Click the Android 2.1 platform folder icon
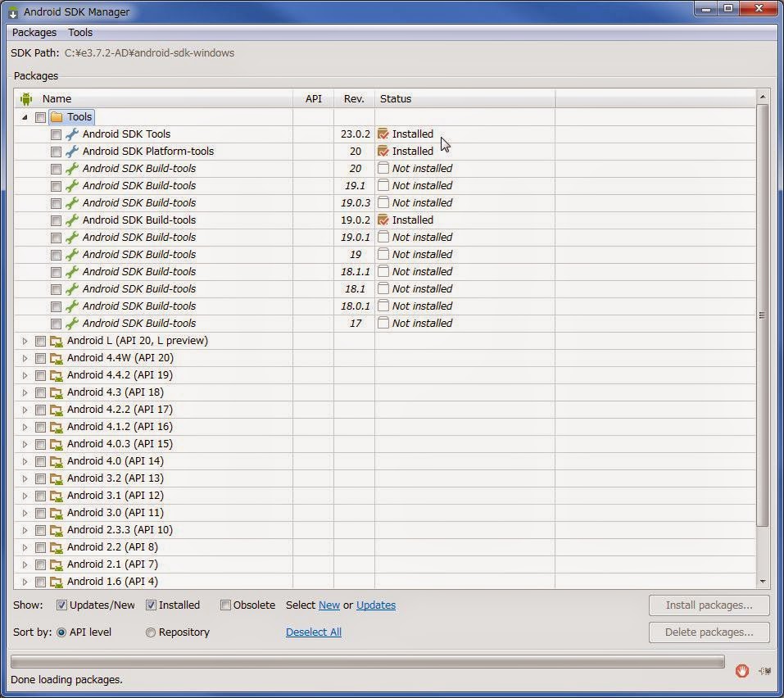The width and height of the screenshot is (784, 698). pyautogui.click(x=57, y=565)
